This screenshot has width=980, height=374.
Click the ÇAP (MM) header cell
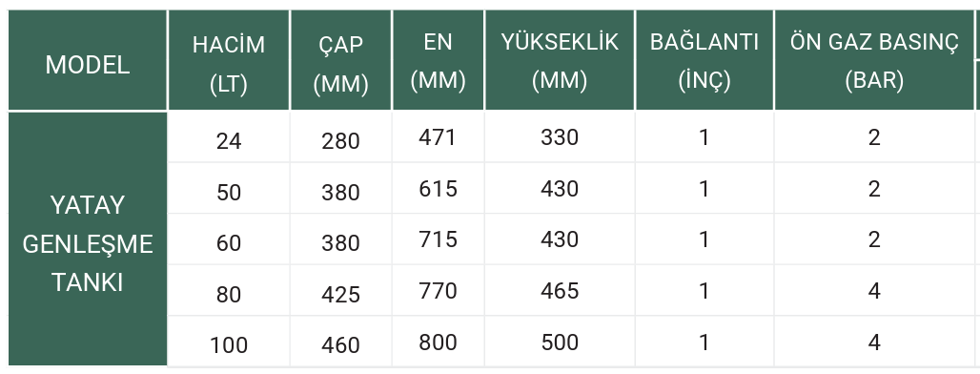[x=340, y=61]
